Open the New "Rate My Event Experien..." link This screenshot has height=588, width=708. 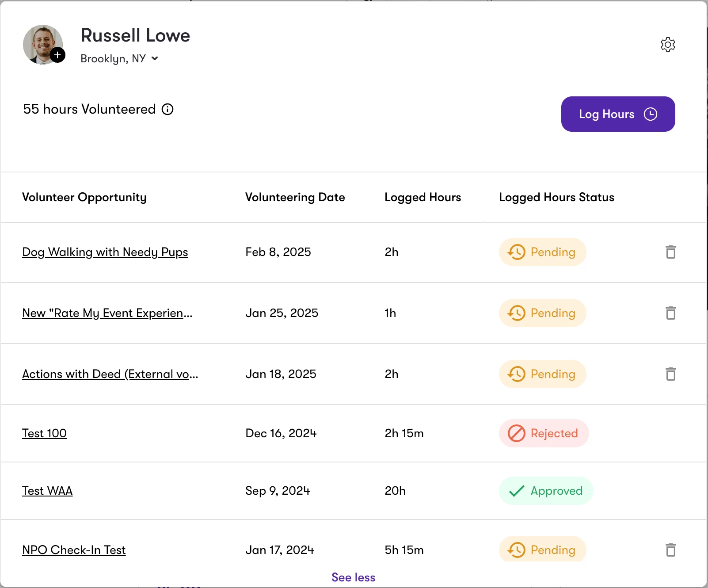tap(107, 313)
